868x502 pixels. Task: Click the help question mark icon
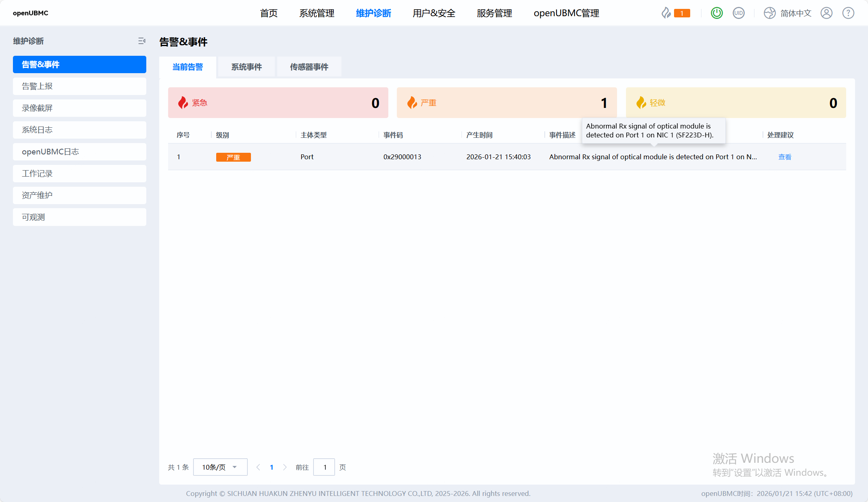(x=848, y=13)
